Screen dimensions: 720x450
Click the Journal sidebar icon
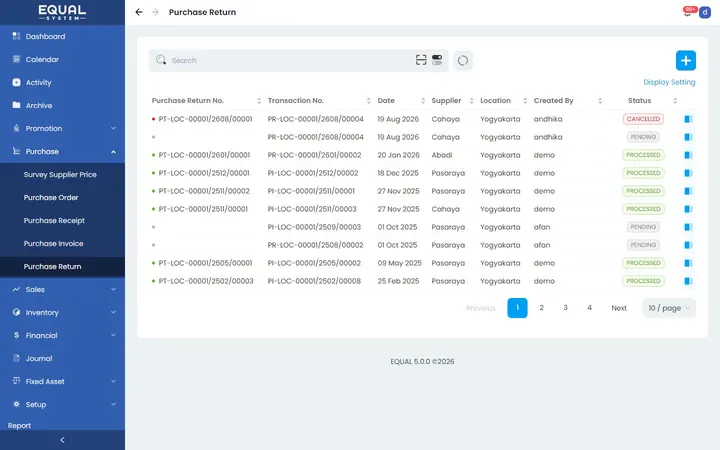(x=17, y=358)
